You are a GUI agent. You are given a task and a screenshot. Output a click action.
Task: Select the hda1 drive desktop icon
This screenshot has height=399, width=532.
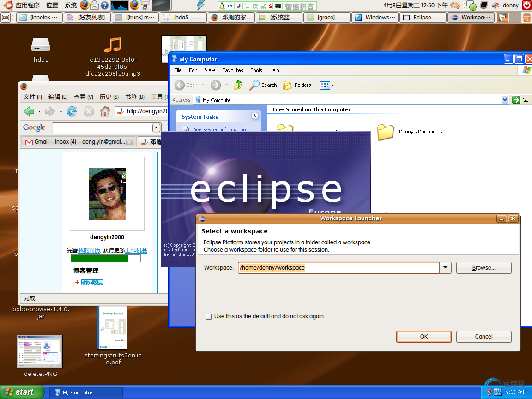coord(41,50)
